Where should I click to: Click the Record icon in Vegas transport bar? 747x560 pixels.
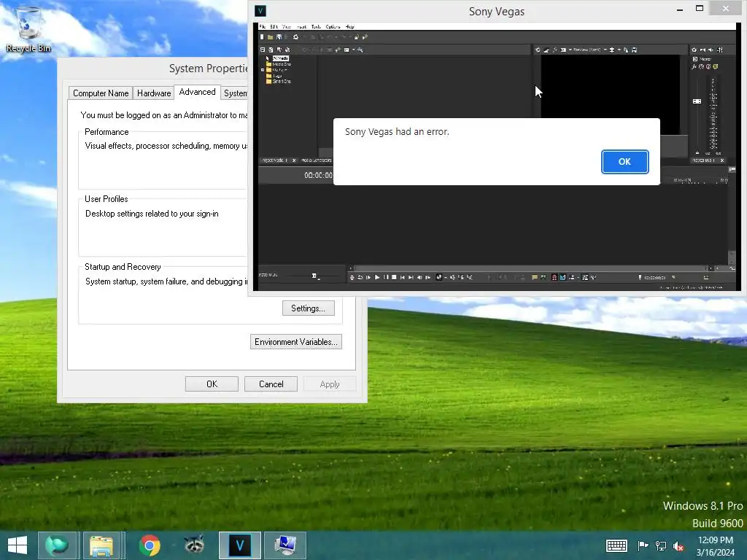352,277
